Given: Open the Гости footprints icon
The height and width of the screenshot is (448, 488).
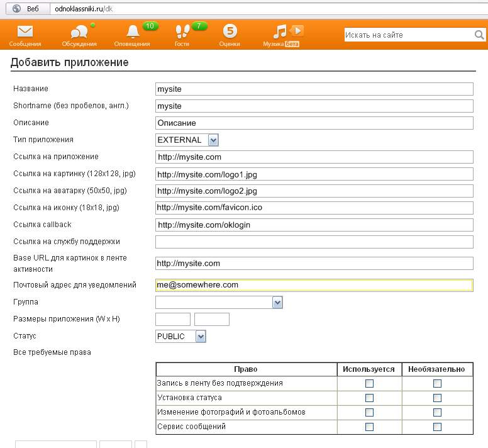Looking at the screenshot, I should (183, 31).
